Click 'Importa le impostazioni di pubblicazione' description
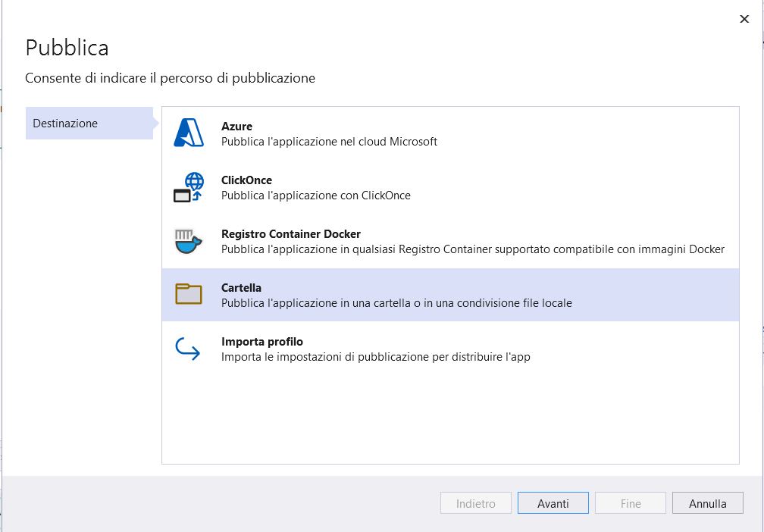 376,357
